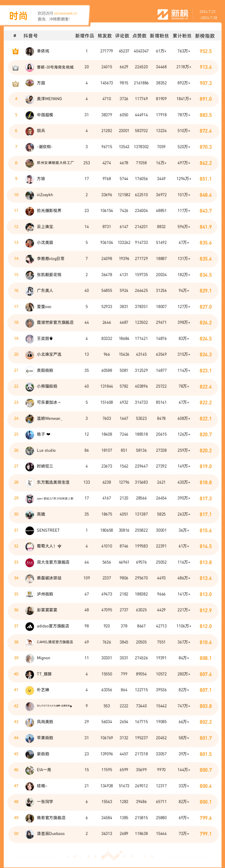225x868 pixels.
Task: Click the silver crown icon beside 曹颖
Action: 15,67
